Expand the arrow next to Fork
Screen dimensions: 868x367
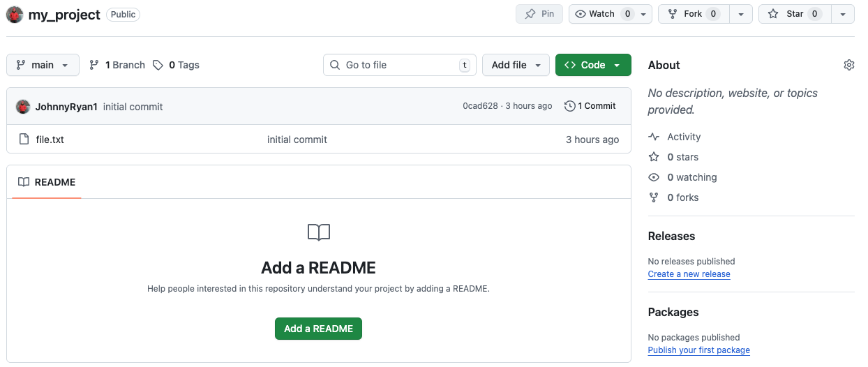tap(740, 14)
